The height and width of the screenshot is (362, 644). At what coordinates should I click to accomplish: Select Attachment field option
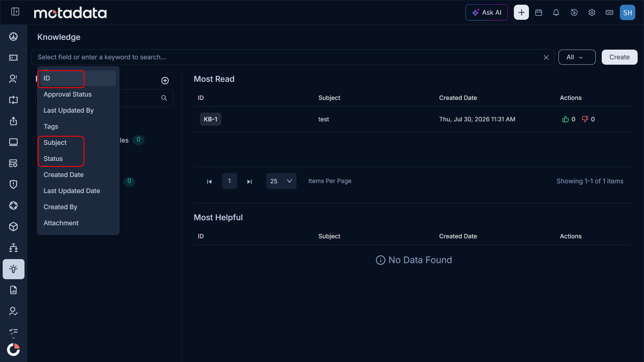pos(78,223)
